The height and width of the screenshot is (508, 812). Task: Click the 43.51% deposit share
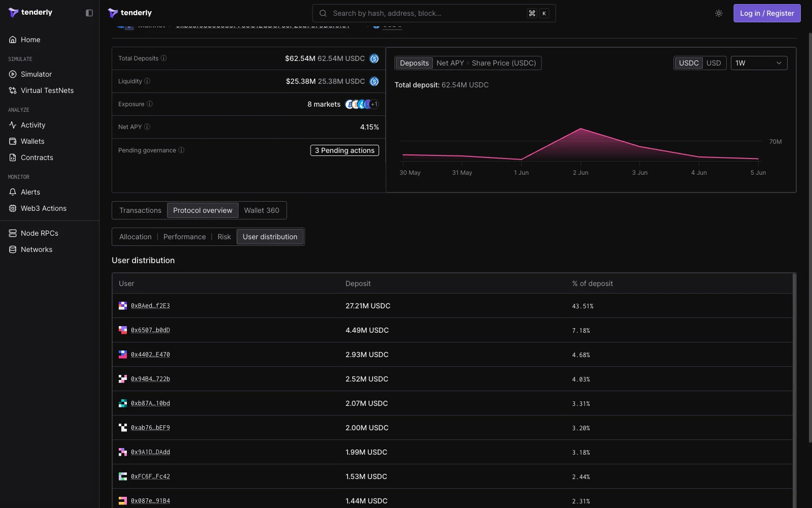583,306
